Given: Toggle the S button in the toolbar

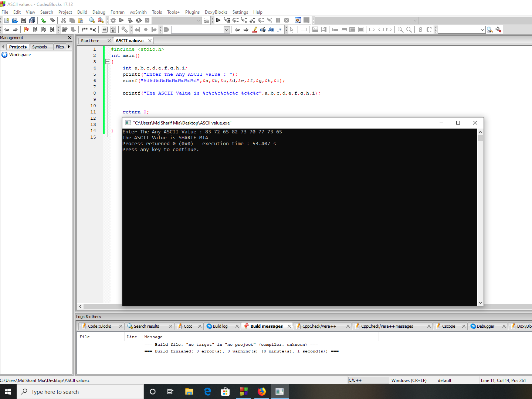Looking at the screenshot, I should [x=420, y=30].
